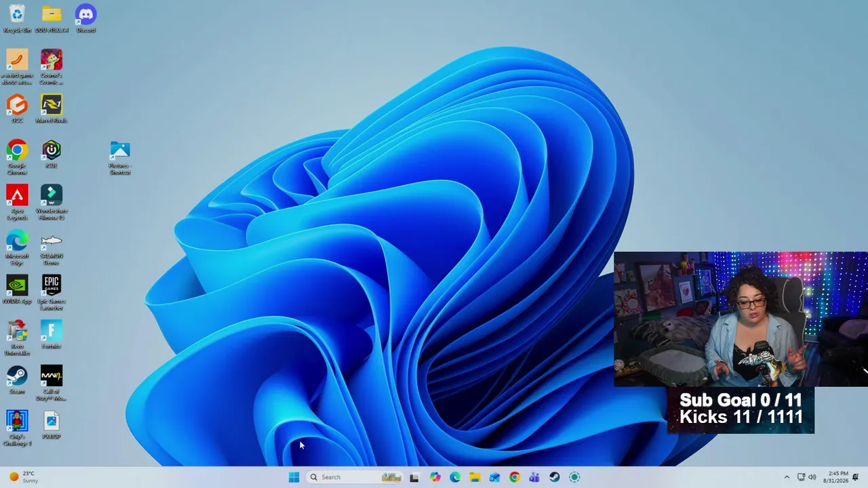The image size is (868, 488).
Task: Select the Wondershare Filmora desktop shortcut
Action: [x=52, y=202]
